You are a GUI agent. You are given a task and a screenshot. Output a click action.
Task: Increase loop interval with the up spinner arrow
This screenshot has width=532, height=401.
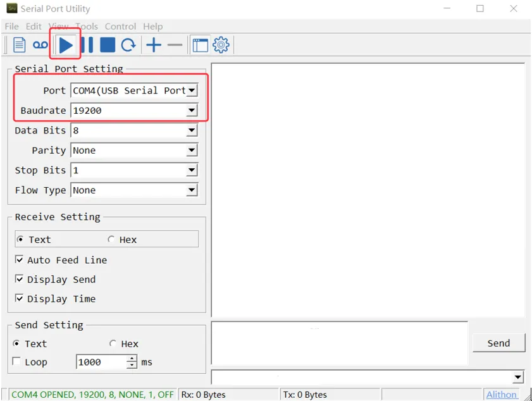coord(132,359)
